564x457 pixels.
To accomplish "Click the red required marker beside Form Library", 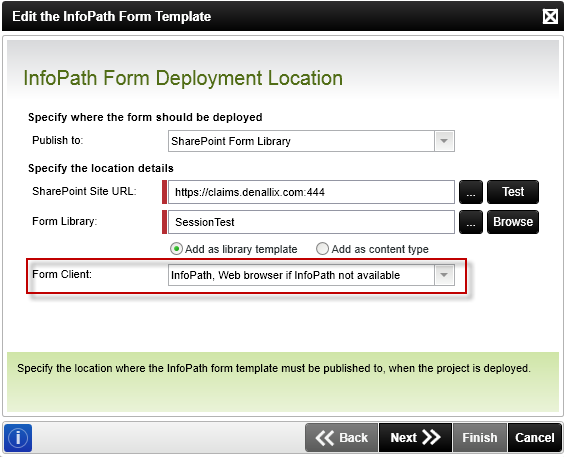I will pos(164,222).
